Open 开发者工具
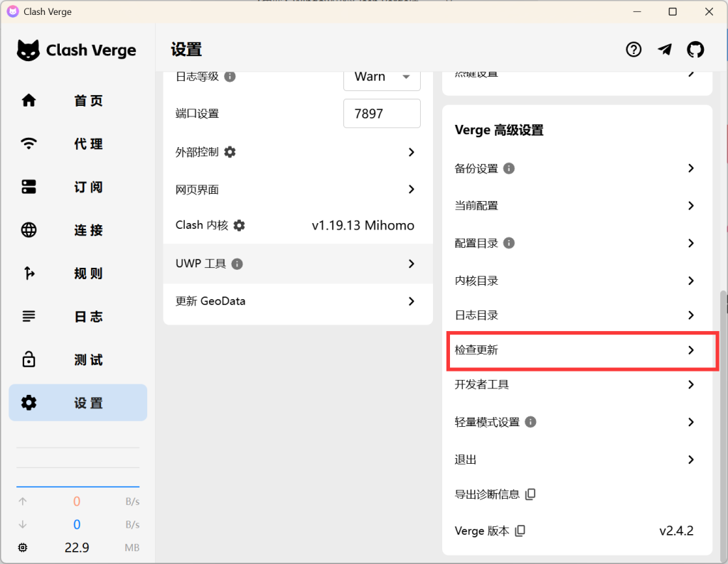 (x=577, y=384)
